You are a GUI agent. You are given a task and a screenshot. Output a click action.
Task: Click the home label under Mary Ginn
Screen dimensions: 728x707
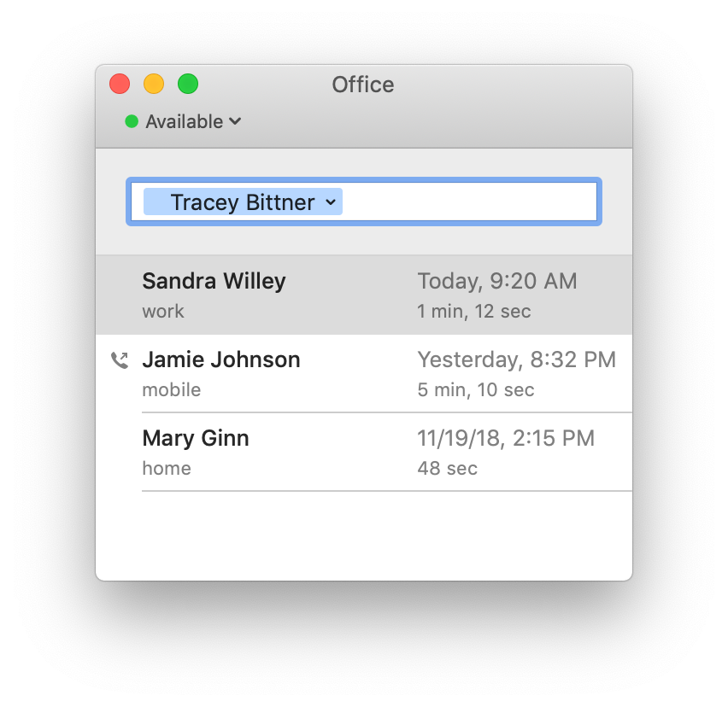(x=167, y=468)
